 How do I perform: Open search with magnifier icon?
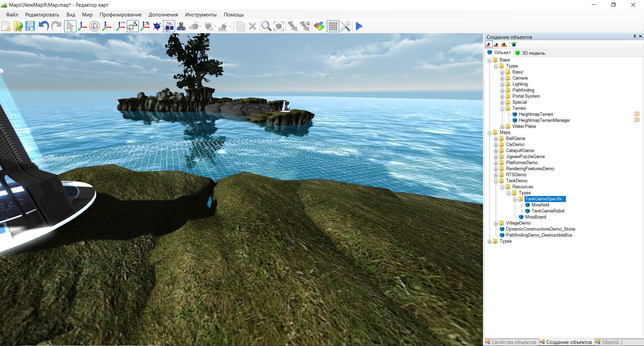coord(266,26)
